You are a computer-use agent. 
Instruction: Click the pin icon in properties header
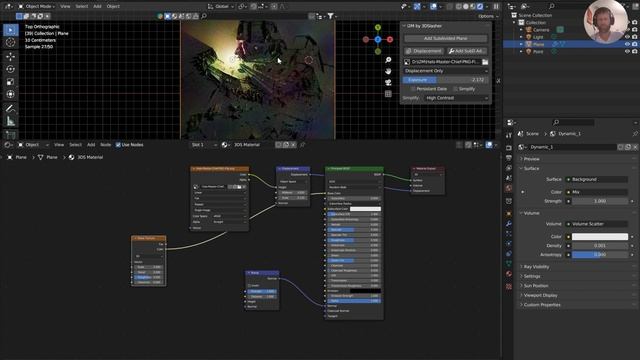click(x=635, y=134)
